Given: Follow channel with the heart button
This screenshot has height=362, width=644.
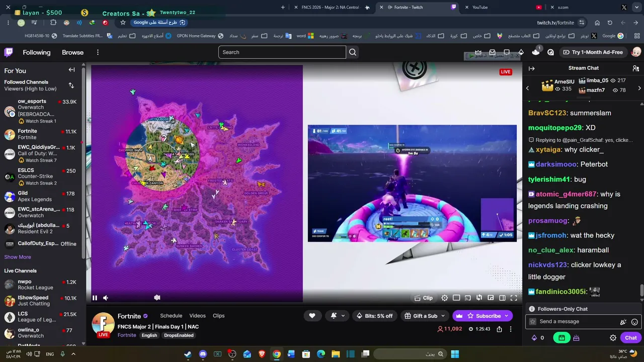Looking at the screenshot, I should point(312,316).
